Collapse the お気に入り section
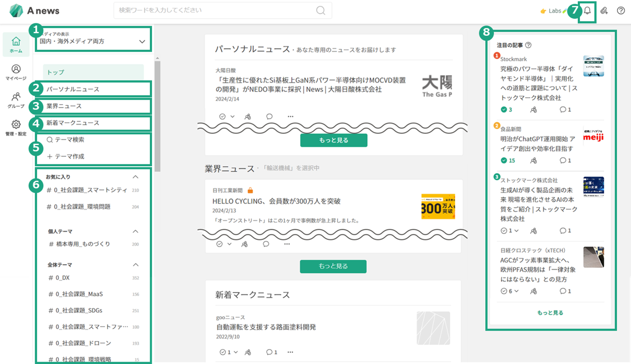 [x=135, y=177]
